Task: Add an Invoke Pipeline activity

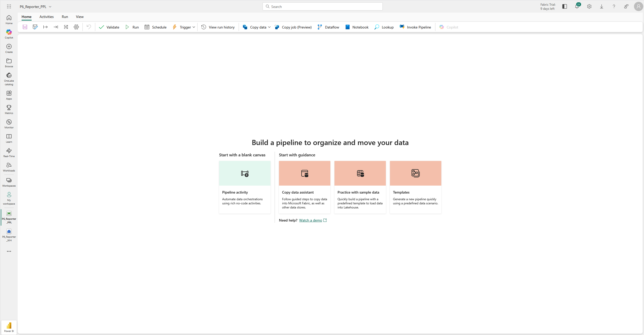Action: pyautogui.click(x=415, y=27)
